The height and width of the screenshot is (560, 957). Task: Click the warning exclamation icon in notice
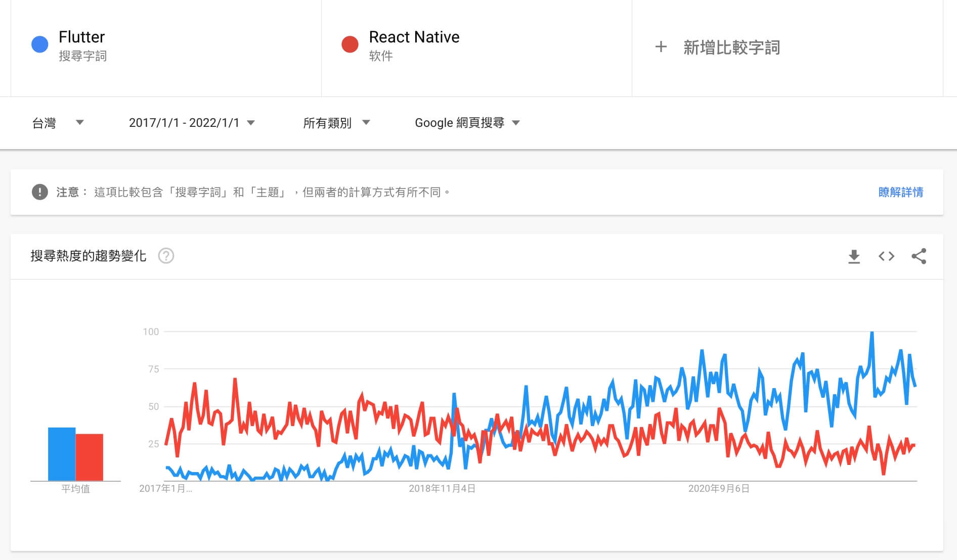point(40,192)
